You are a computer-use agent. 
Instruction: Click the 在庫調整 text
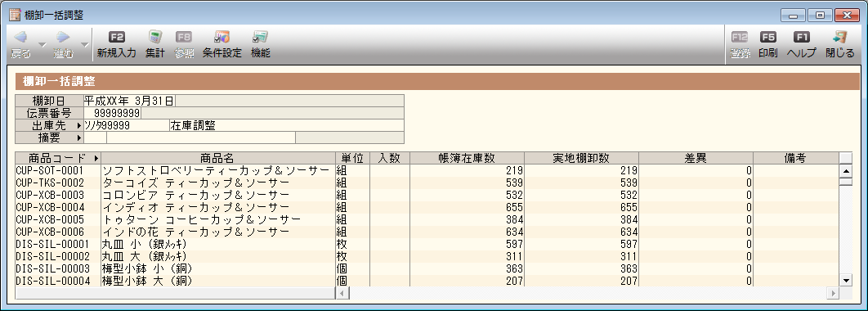(193, 125)
